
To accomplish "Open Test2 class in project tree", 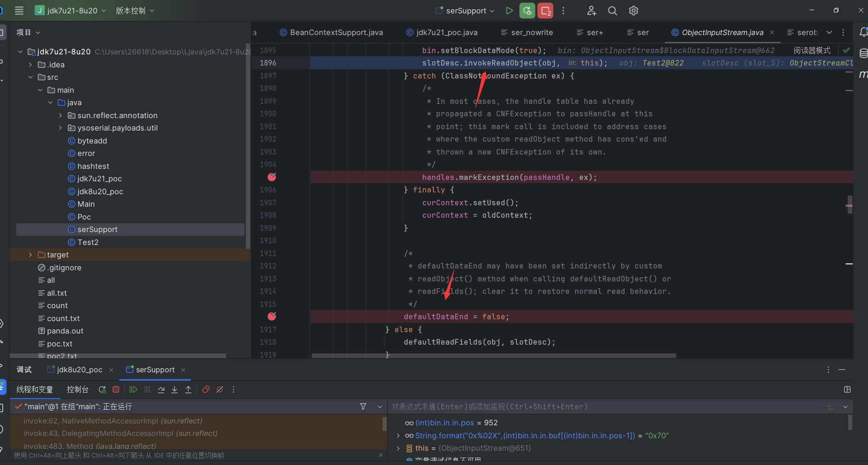I will click(88, 242).
